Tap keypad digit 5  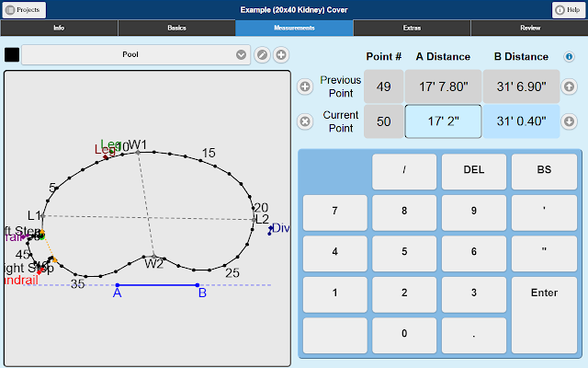(404, 254)
